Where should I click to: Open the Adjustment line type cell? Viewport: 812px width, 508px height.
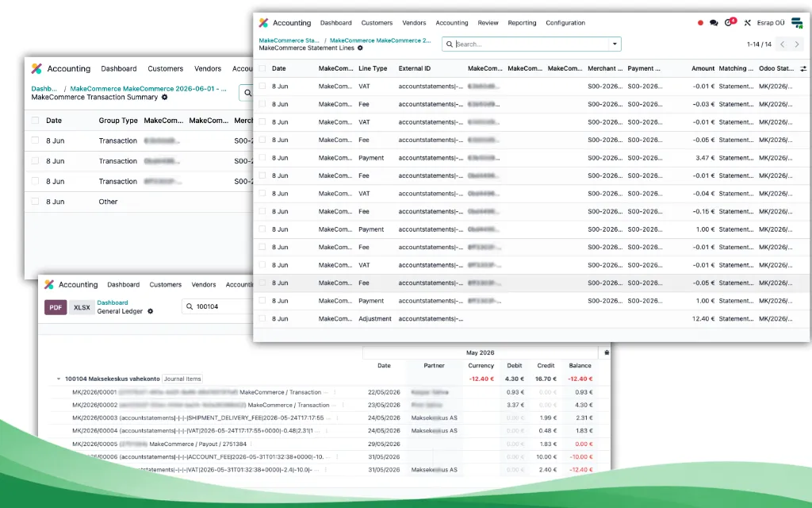[x=375, y=319]
